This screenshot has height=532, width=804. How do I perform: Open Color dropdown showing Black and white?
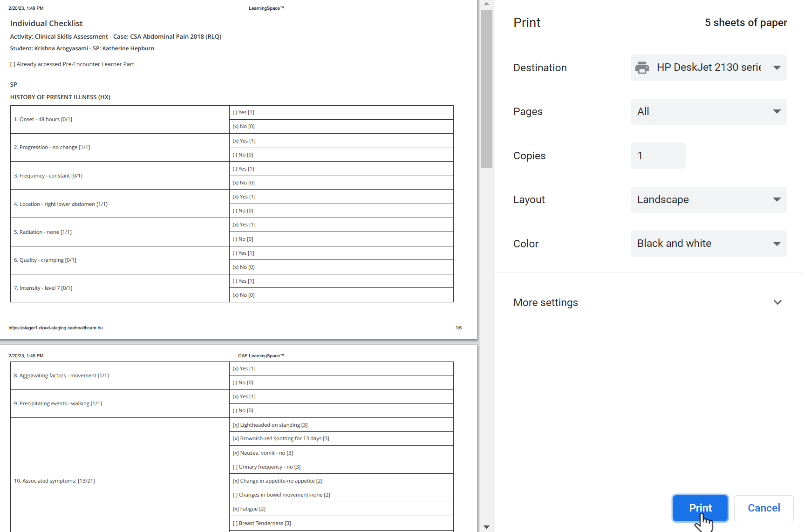pos(709,244)
